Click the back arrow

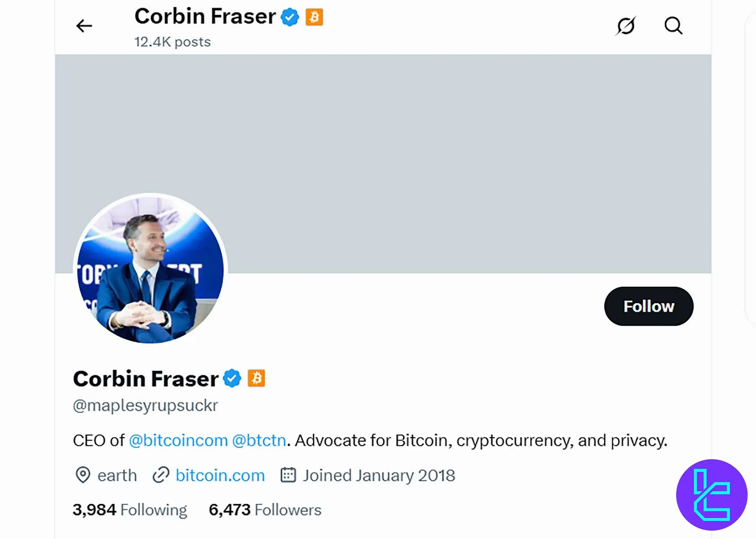84,26
